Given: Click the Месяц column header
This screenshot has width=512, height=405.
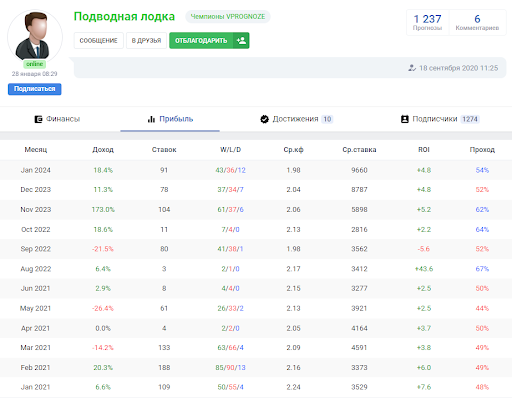Looking at the screenshot, I should [x=36, y=150].
